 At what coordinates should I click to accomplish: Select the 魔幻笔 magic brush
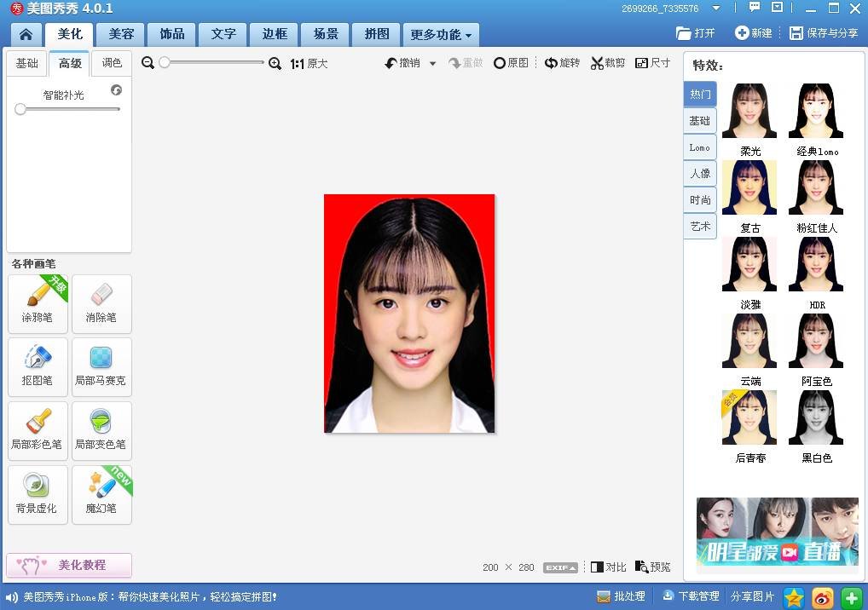point(101,494)
